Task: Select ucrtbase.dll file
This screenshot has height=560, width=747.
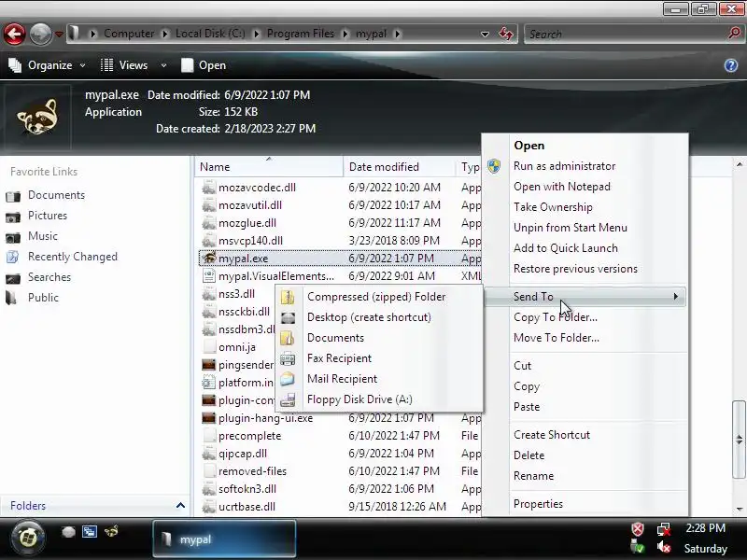Action: pos(247,506)
